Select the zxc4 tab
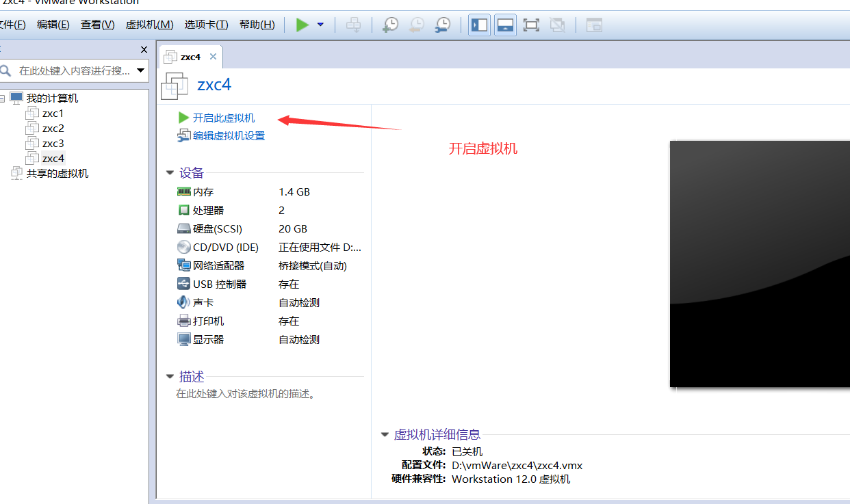Screen dimensions: 850x504 (x=190, y=57)
